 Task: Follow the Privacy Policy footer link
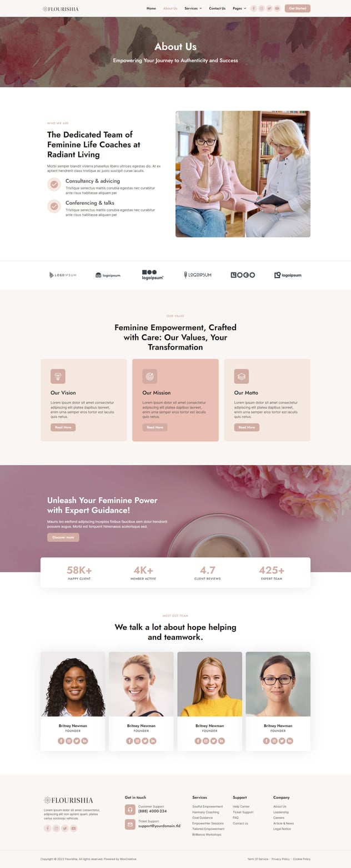280,859
